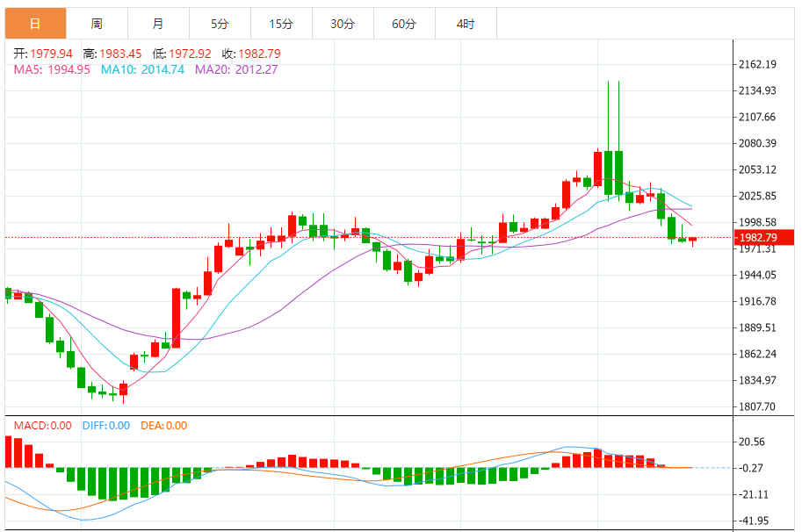Click the 1916.78 price axis label
Screen dimensions: 802x532
pos(757,301)
